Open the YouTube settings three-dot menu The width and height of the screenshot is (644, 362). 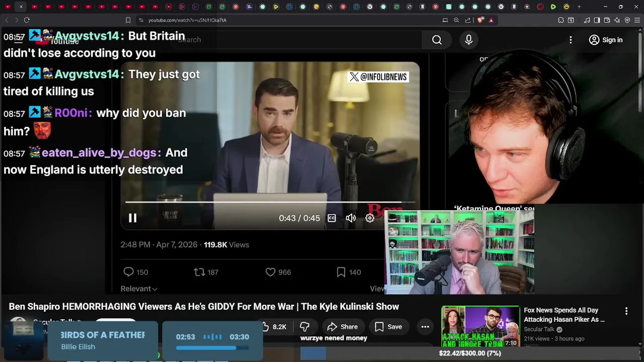pos(571,40)
